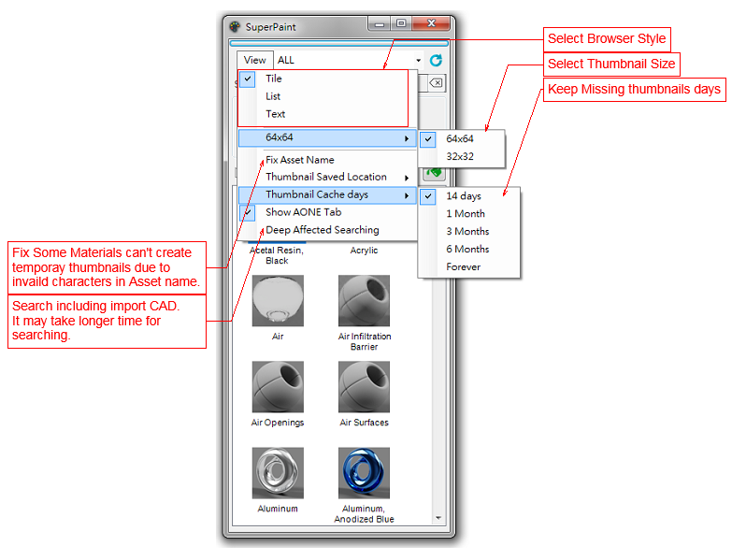Viewport: 732px width, 560px height.
Task: Select the Text browser style
Action: point(327,114)
